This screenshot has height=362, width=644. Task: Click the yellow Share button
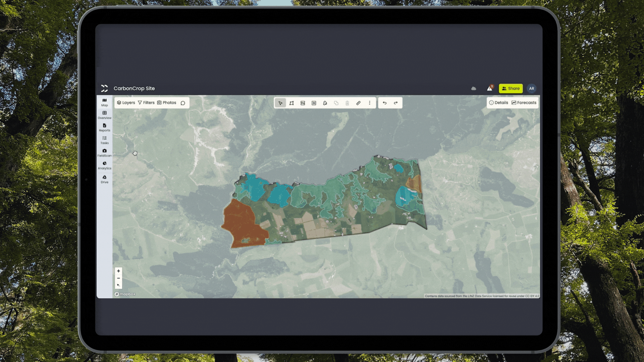coord(511,88)
